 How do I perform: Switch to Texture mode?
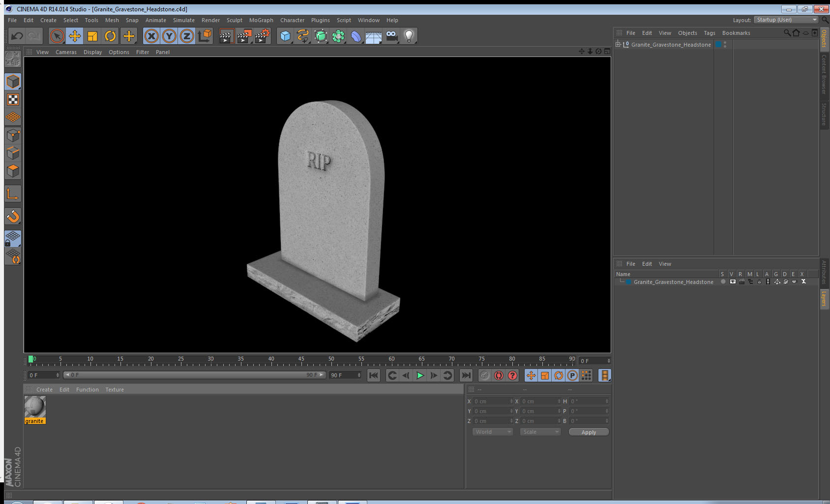pos(13,100)
